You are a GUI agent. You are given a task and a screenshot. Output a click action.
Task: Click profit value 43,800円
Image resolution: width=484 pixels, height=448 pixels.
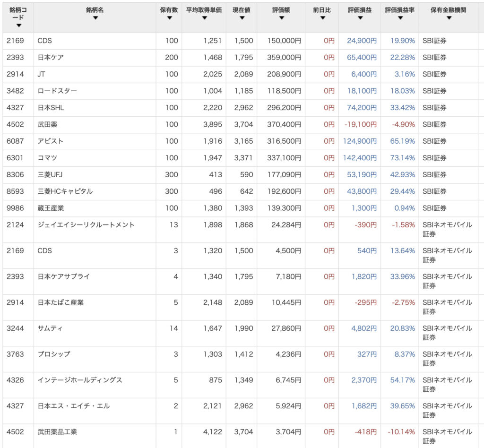coord(362,191)
